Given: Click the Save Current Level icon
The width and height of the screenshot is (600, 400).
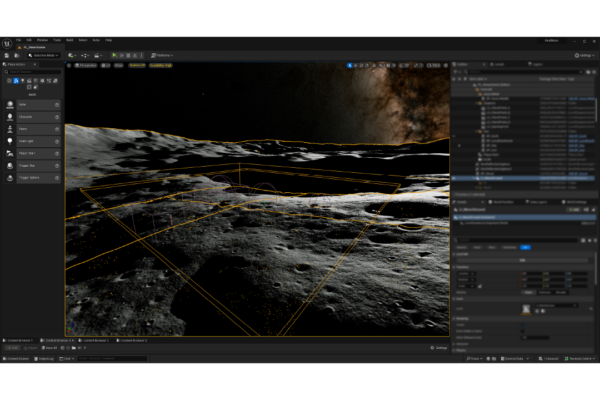Looking at the screenshot, I should (x=7, y=55).
